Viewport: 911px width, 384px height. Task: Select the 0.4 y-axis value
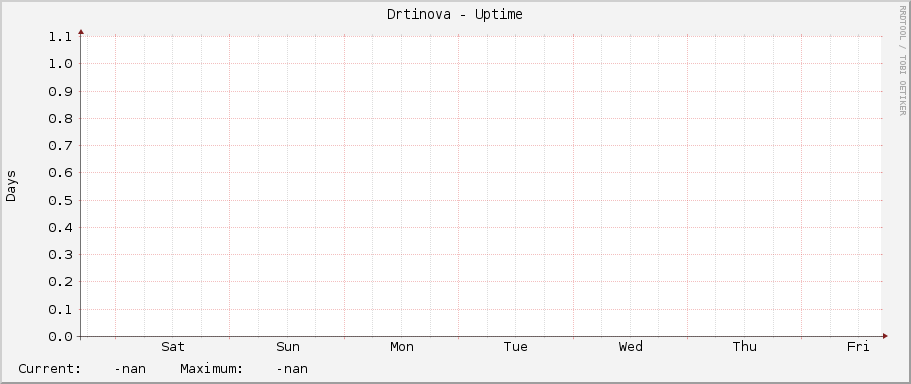(x=60, y=228)
